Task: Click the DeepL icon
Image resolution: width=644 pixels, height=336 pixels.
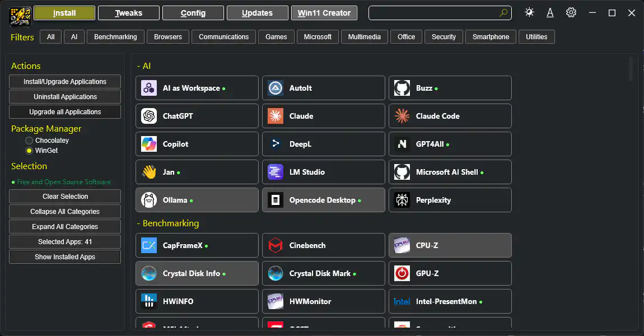Action: click(275, 144)
